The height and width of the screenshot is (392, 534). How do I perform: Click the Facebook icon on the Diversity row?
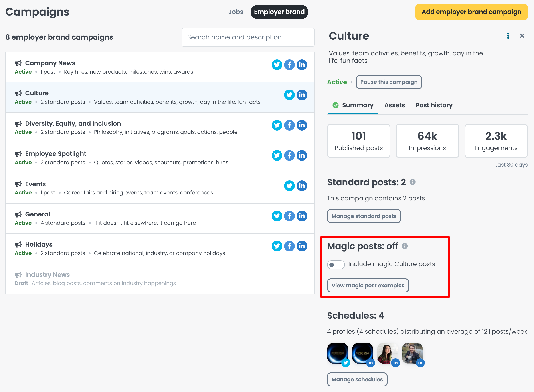point(289,125)
